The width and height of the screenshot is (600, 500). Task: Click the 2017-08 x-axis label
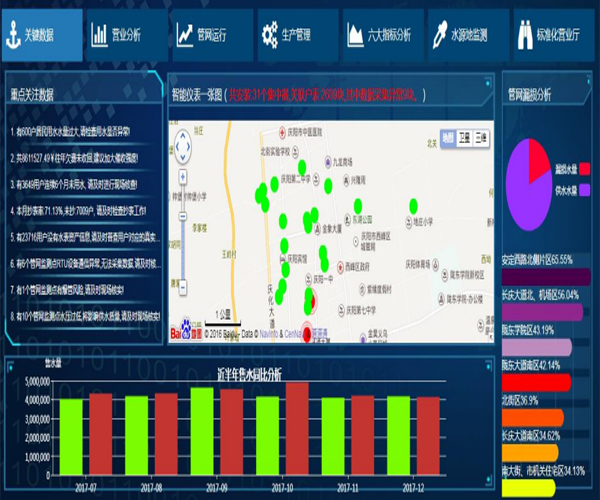(x=152, y=488)
